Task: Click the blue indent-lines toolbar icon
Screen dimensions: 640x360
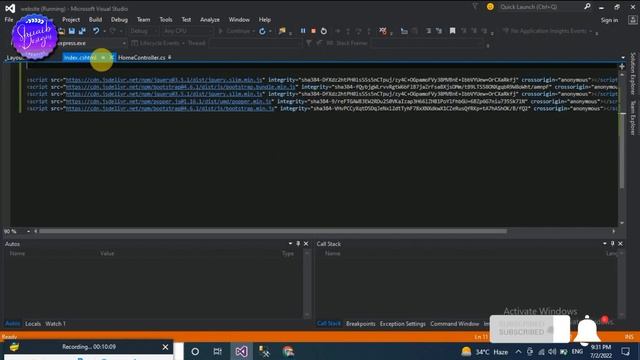Action: tap(404, 31)
